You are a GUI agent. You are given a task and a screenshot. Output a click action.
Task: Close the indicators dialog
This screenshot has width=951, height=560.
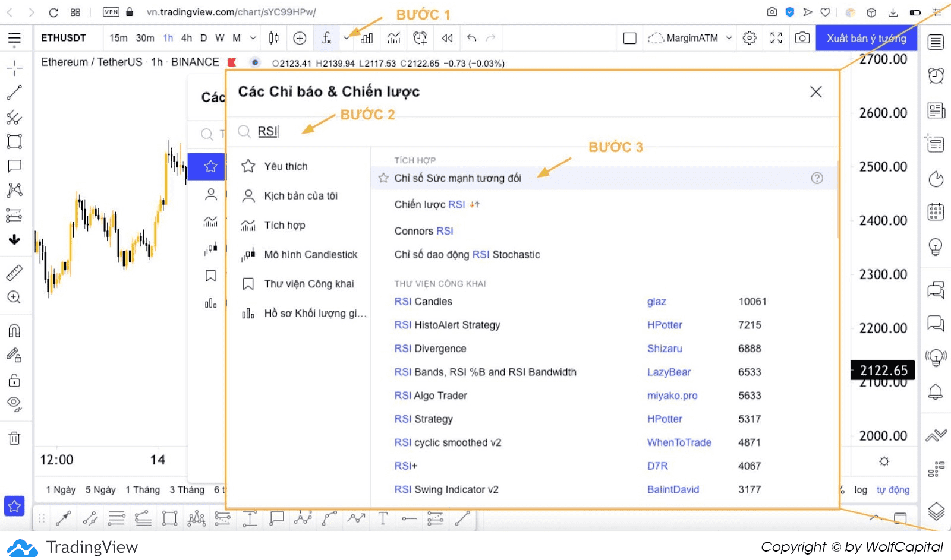(816, 91)
